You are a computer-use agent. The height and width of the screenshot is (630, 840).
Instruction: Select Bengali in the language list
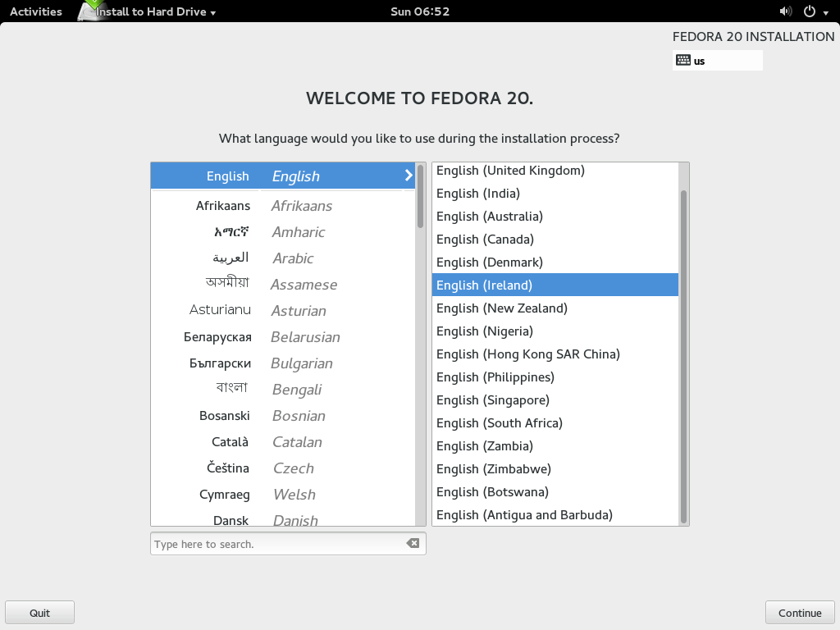(x=283, y=390)
